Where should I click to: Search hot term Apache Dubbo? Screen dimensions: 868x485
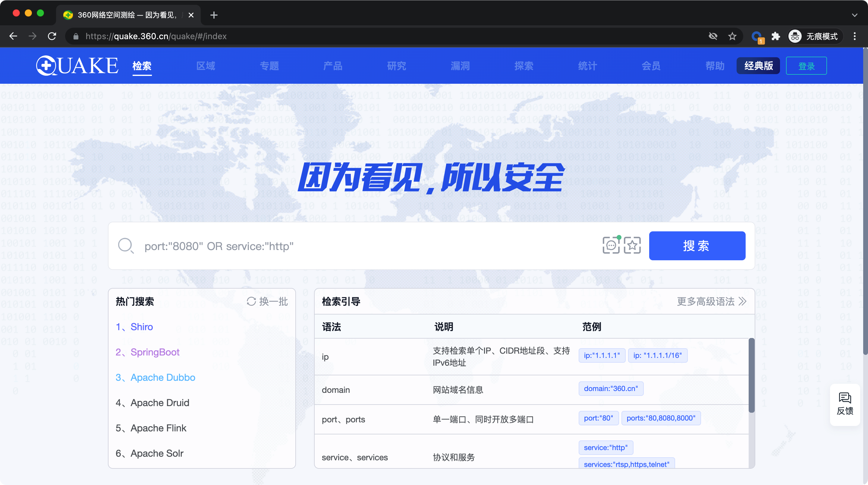coord(155,377)
